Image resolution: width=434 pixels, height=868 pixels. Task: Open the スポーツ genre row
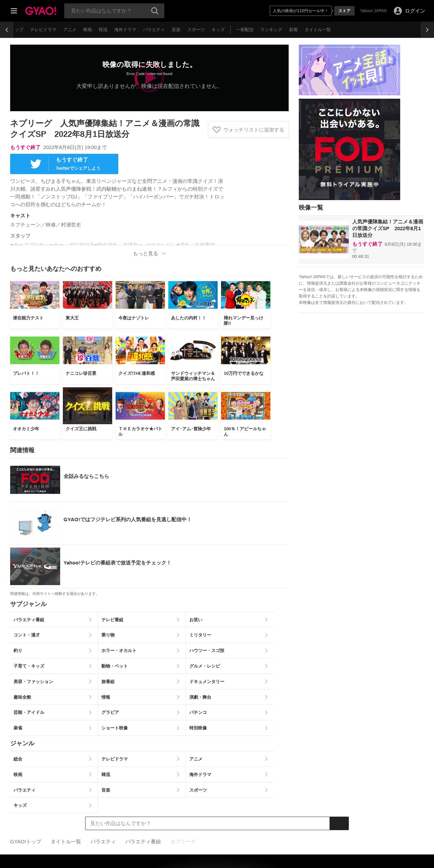pos(230,790)
